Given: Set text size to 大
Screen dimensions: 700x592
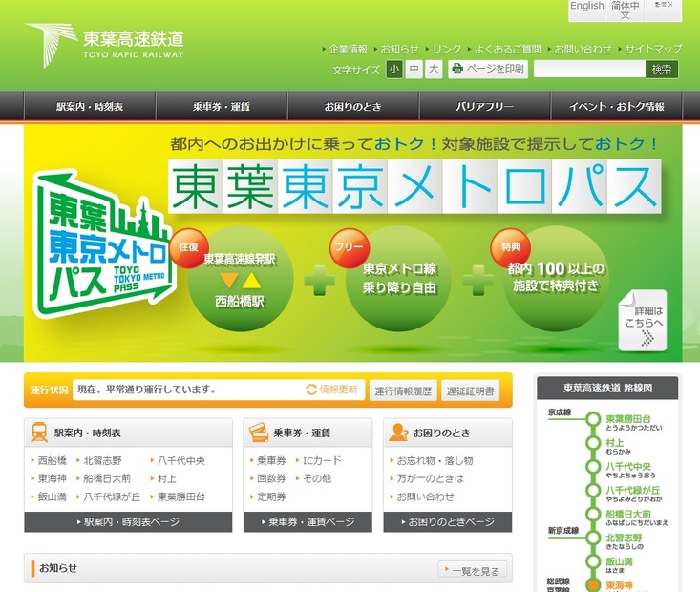Looking at the screenshot, I should pos(433,69).
